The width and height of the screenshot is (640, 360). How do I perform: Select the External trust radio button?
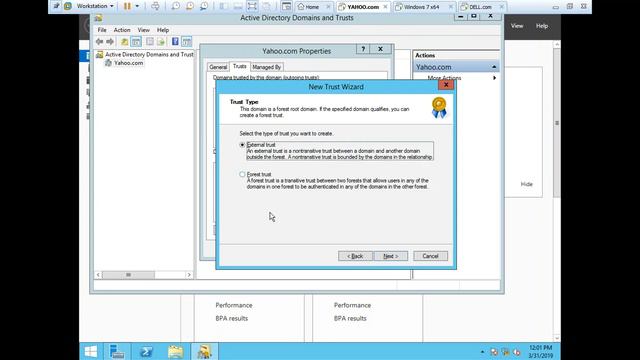tap(242, 145)
